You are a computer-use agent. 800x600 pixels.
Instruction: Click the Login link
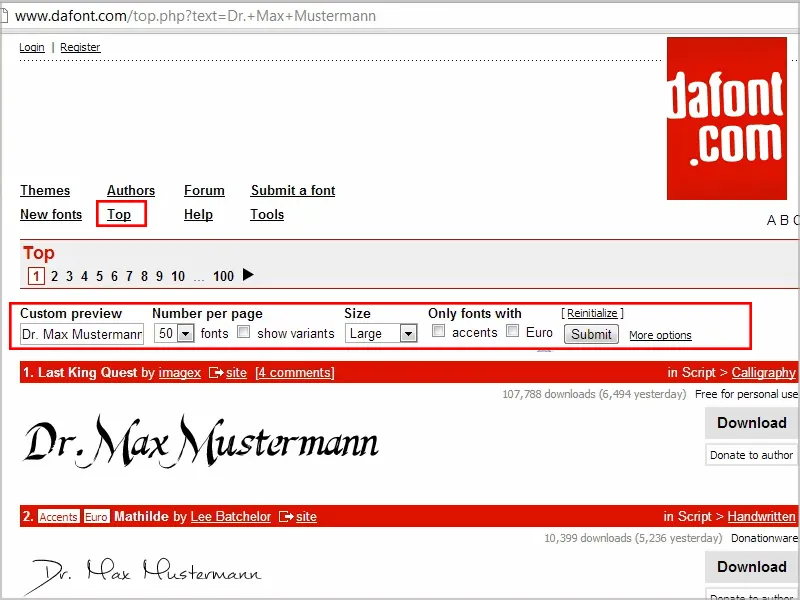point(32,47)
